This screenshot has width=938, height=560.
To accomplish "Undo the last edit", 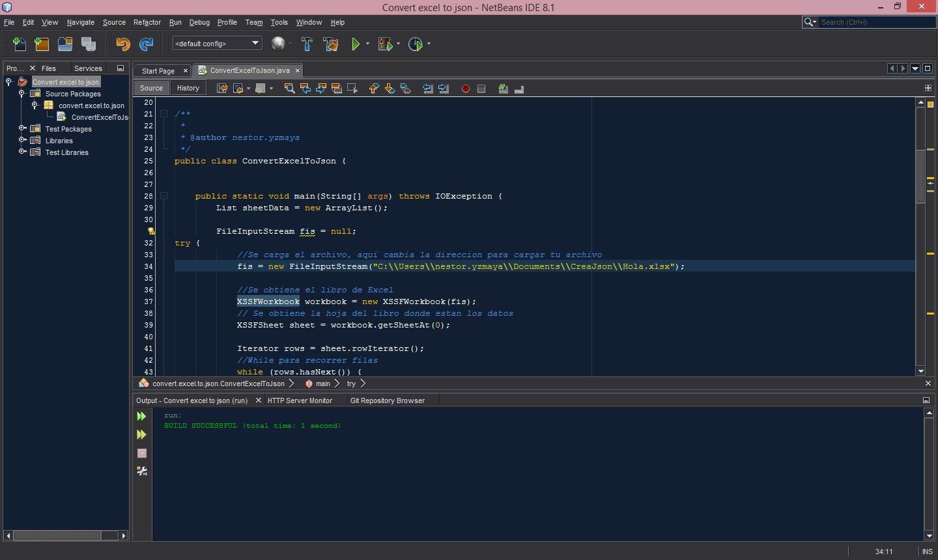I will (x=123, y=44).
